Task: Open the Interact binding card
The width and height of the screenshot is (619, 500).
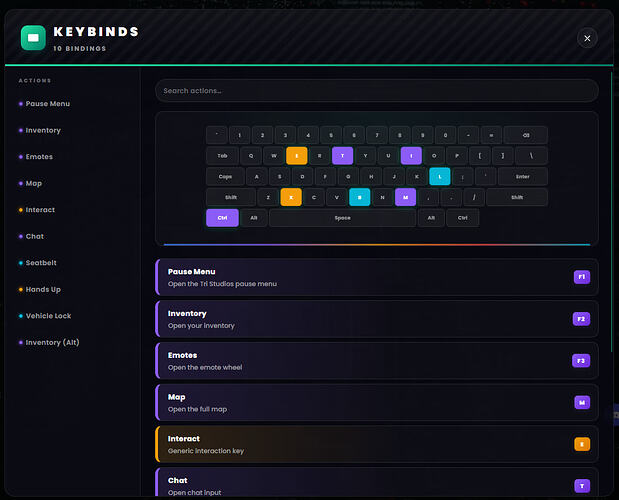Action: point(377,444)
